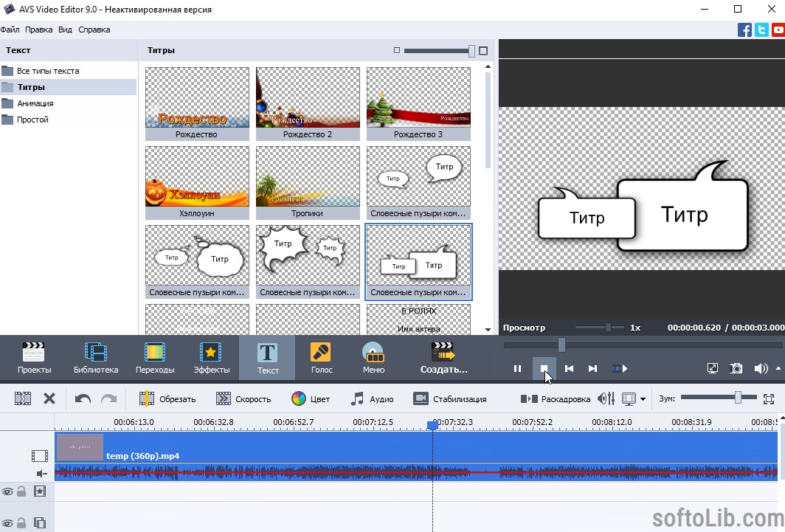Take a snapshot with camera icon
Image resolution: width=785 pixels, height=532 pixels.
pos(736,369)
